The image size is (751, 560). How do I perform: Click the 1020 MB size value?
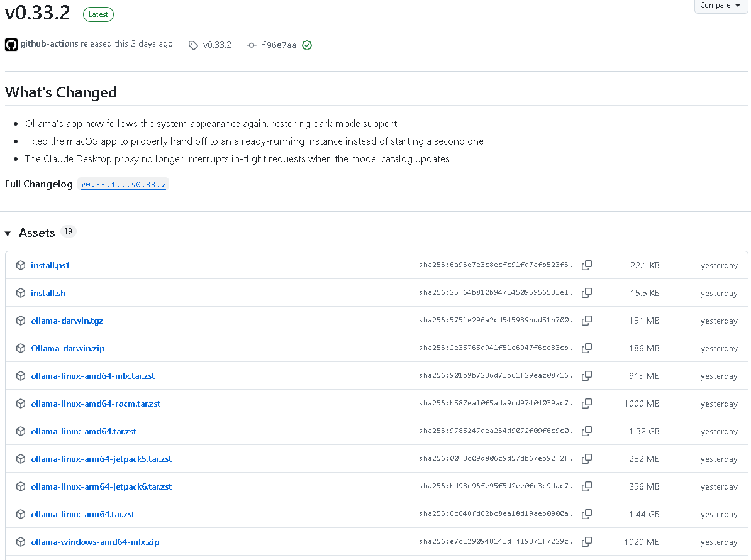(642, 542)
